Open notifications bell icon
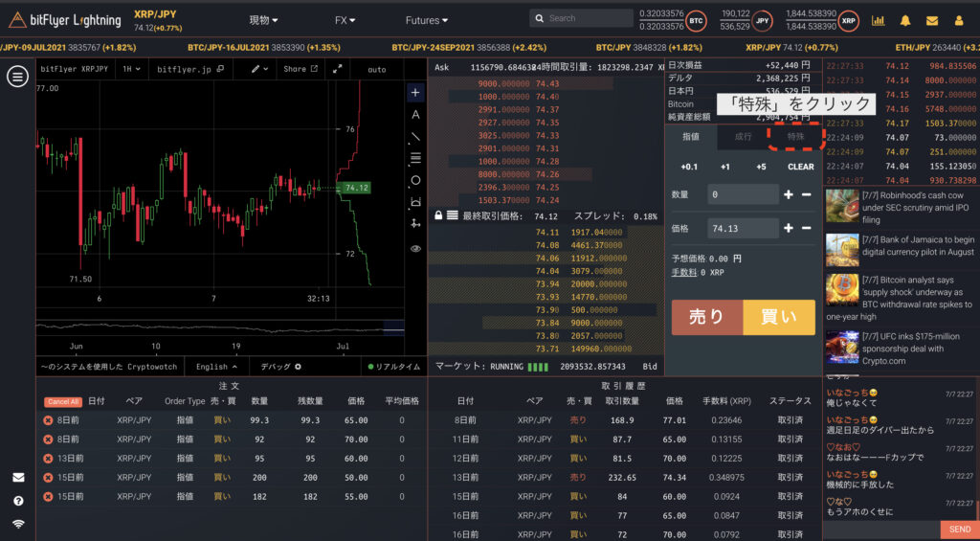This screenshot has width=980, height=541. coord(905,21)
